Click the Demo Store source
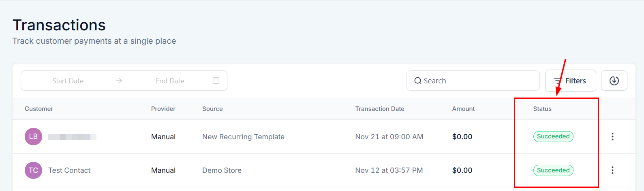The height and width of the screenshot is (191, 644). coord(222,170)
